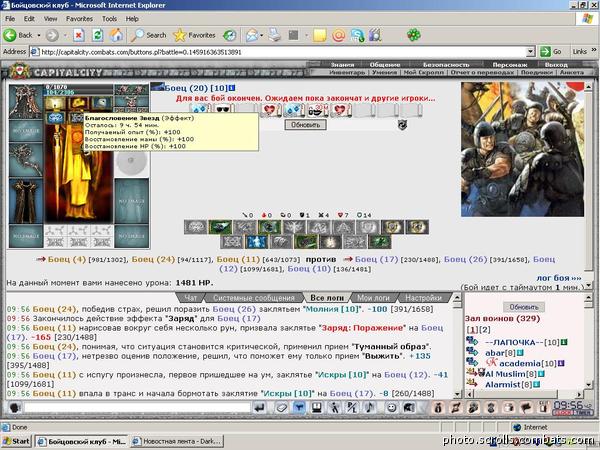
Task: Open the Умения link
Action: pos(384,72)
